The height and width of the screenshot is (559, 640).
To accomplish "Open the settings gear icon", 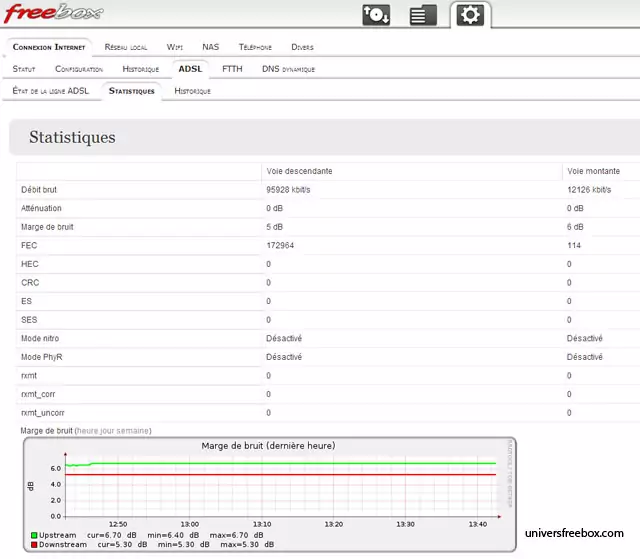I will point(470,15).
